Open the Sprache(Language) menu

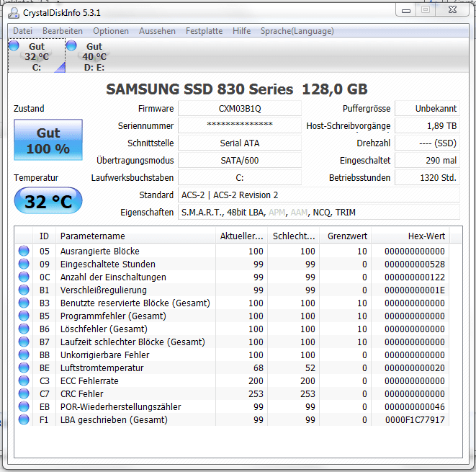tap(297, 31)
